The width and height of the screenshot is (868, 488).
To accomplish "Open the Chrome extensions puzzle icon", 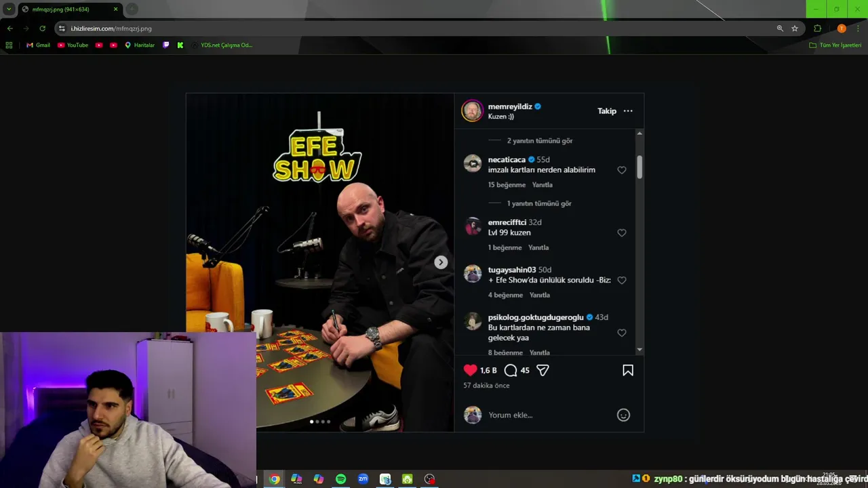I will click(x=817, y=28).
